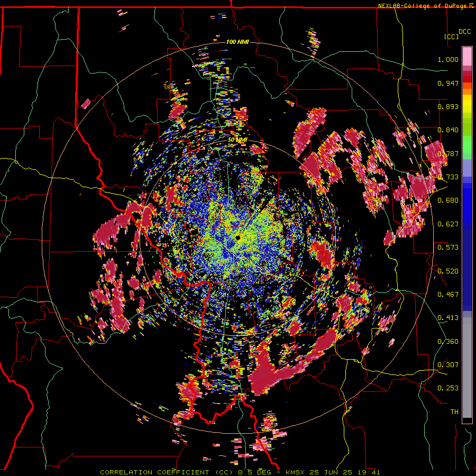The image size is (476, 476).
Task: Select the 0.840 legend value
Action: [448, 130]
